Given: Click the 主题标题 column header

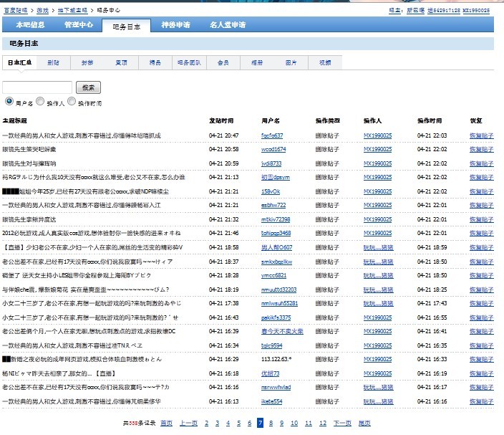Looking at the screenshot, I should 14,120.
